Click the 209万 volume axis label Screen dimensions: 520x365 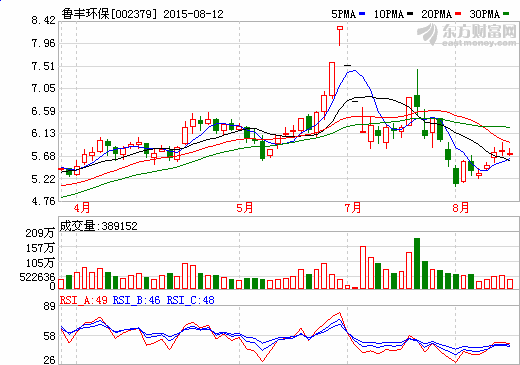click(x=40, y=233)
